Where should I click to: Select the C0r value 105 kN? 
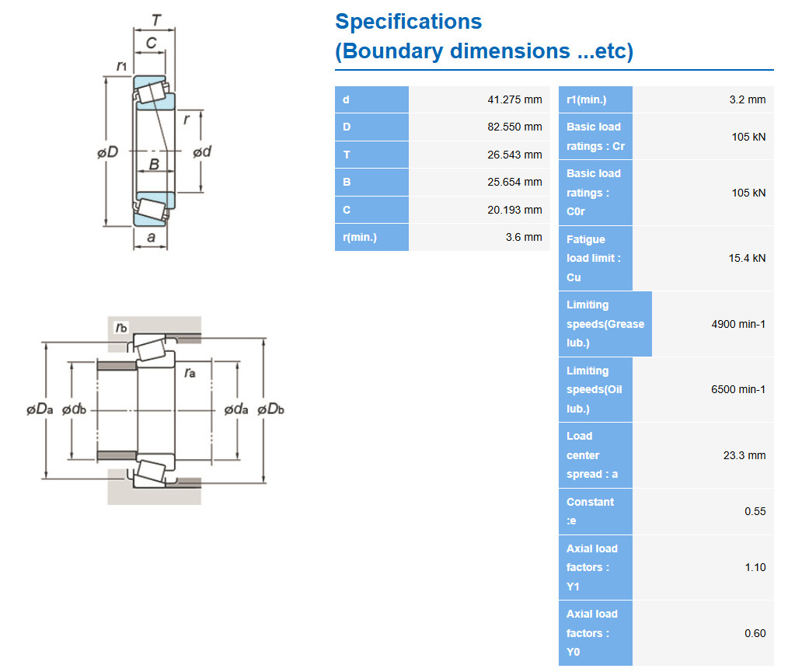point(748,193)
